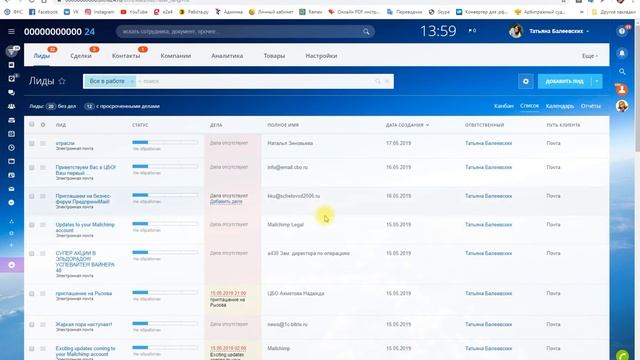The width and height of the screenshot is (640, 360).
Task: Check the checkbox for Exciting updates coming lead
Action: pos(31,349)
